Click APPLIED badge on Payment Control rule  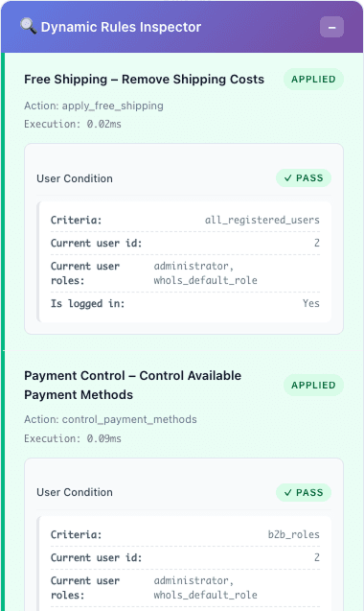[x=313, y=385]
